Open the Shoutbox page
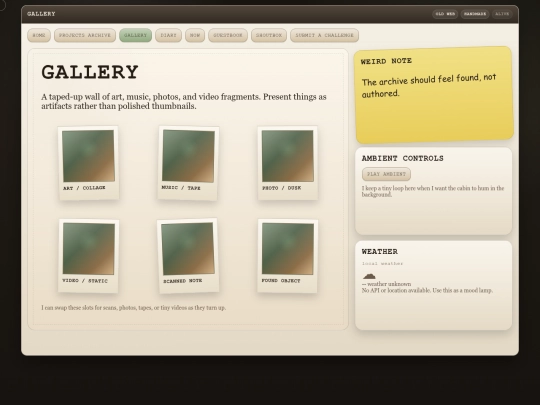540x405 pixels. click(x=269, y=35)
